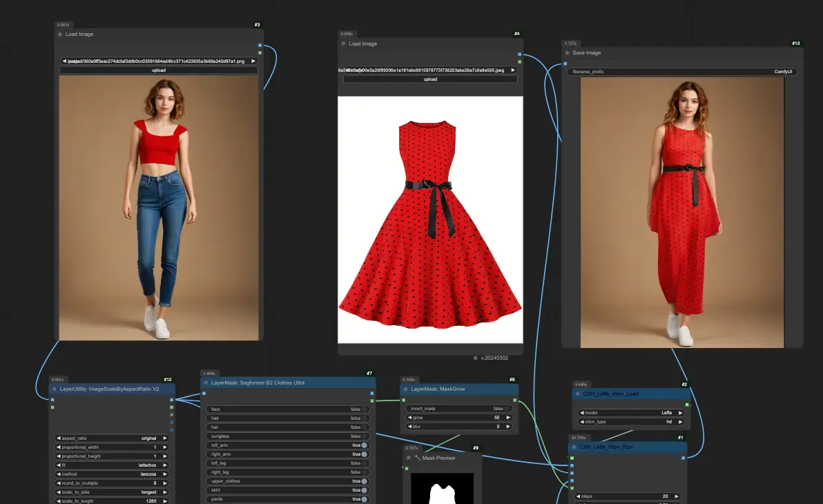Viewport: 823px width, 504px height.
Task: Collapse the CXH_Leffa_Viton_Run node
Action: coord(574,447)
